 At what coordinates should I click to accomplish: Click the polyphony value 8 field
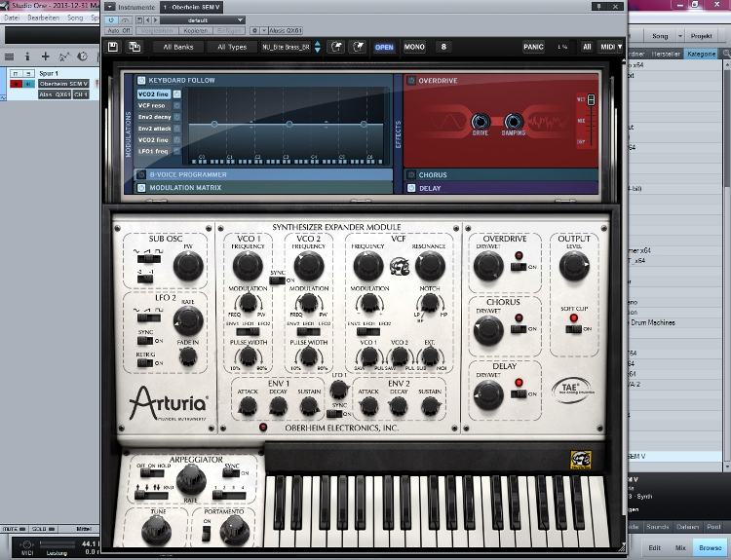click(443, 47)
